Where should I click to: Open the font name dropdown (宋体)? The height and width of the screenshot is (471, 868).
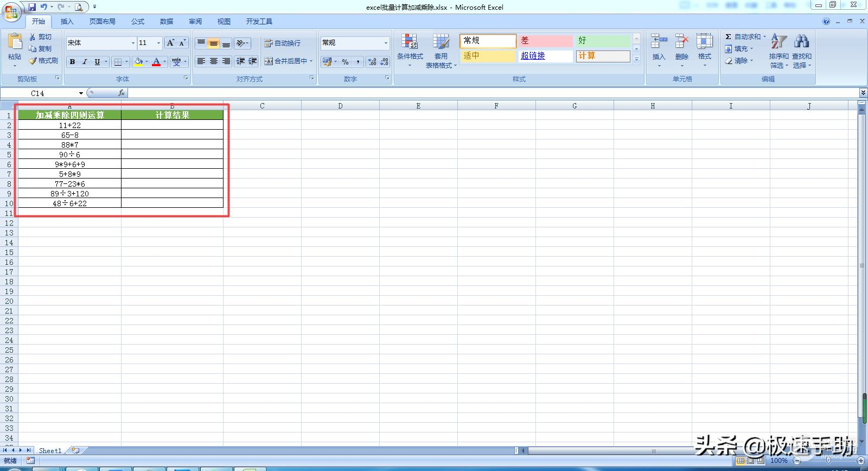133,43
